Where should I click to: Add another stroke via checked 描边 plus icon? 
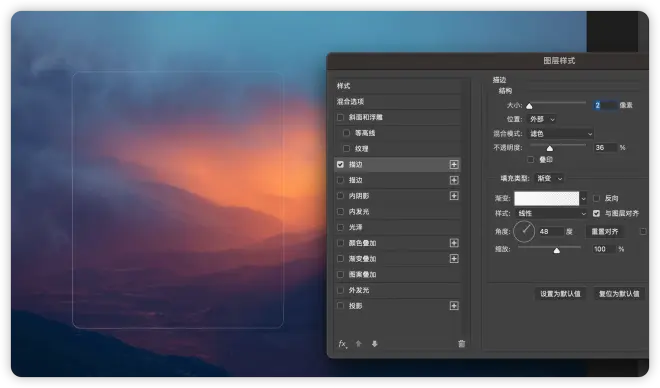point(454,165)
